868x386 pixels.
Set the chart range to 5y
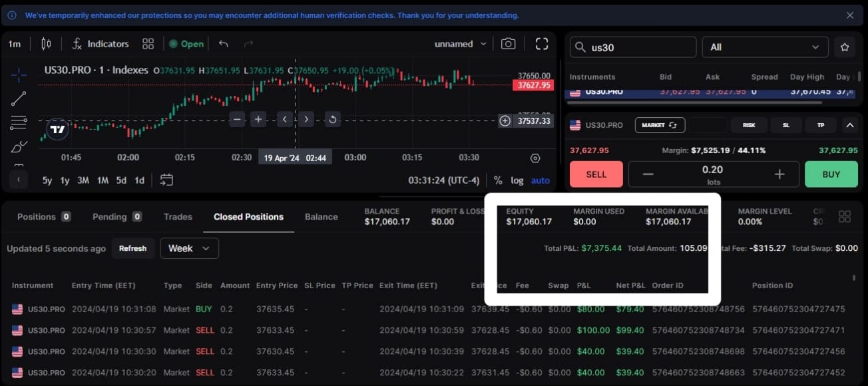(x=47, y=180)
